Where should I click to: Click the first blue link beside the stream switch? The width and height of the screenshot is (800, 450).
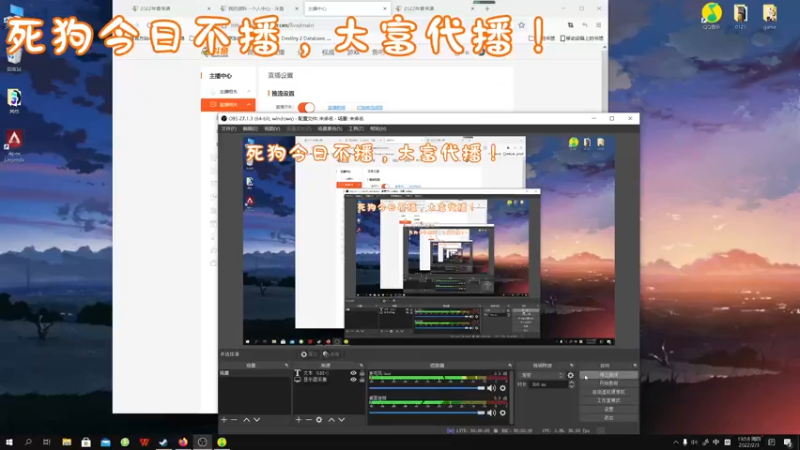pyautogui.click(x=336, y=108)
